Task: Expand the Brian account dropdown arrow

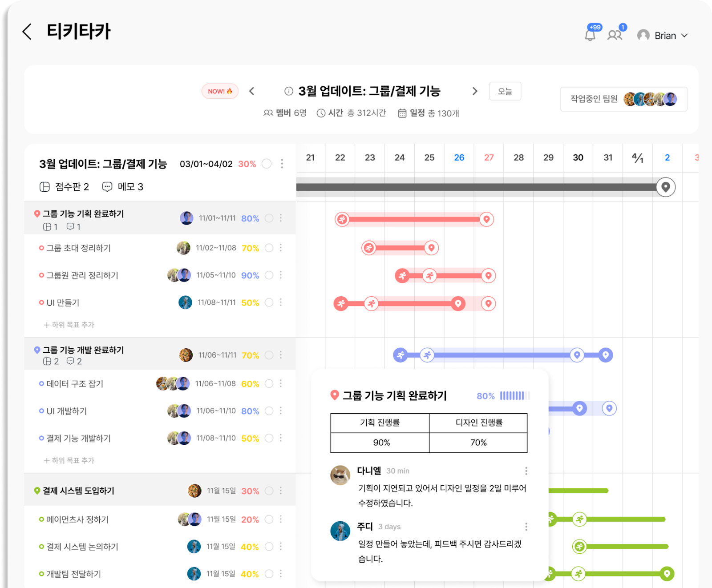Action: click(x=684, y=36)
